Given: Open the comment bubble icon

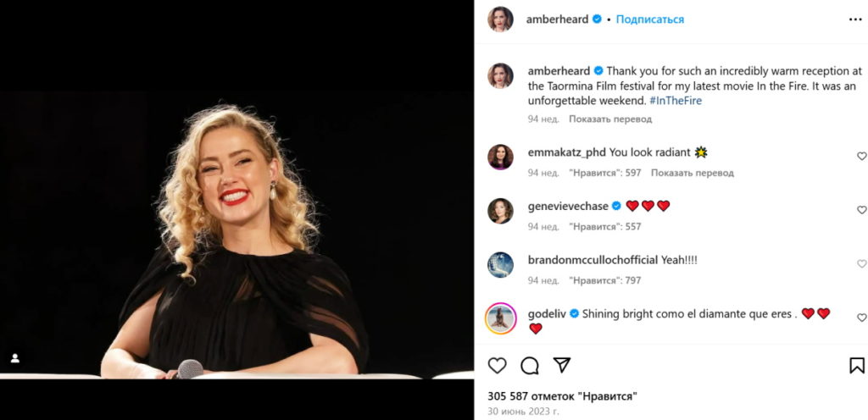Looking at the screenshot, I should coord(530,366).
